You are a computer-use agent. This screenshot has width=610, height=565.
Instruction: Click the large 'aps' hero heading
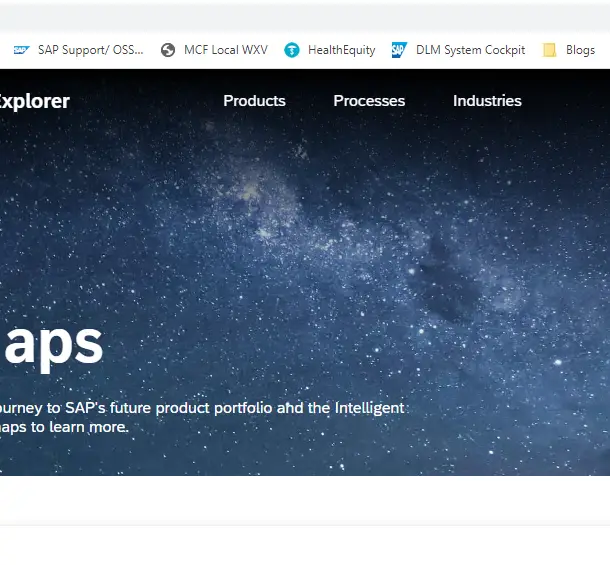(54, 347)
